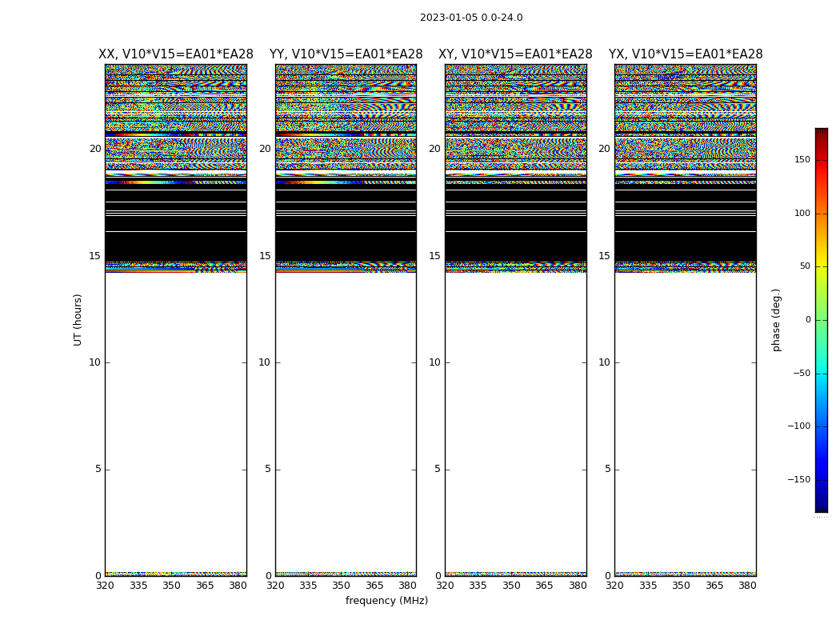Click the 'UT (hours)' y-axis label
Image resolution: width=840 pixels, height=640 pixels.
(78, 319)
